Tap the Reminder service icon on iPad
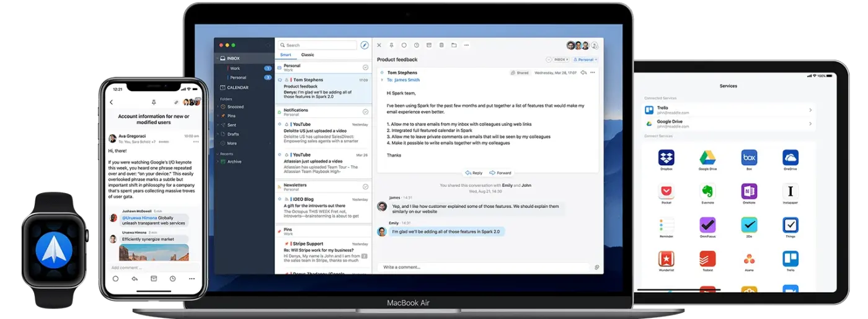 pyautogui.click(x=666, y=225)
